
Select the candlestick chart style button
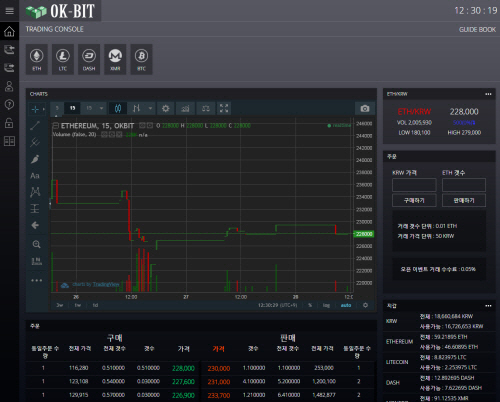pos(118,108)
